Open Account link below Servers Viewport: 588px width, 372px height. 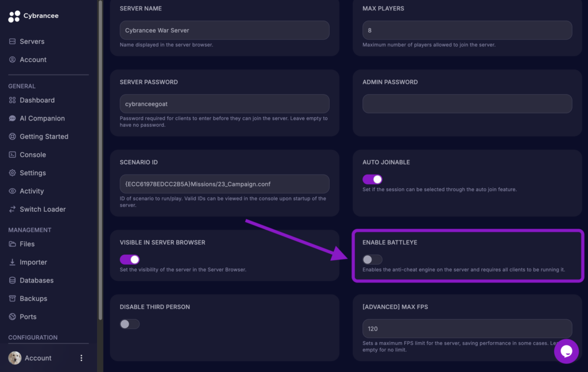[33, 60]
